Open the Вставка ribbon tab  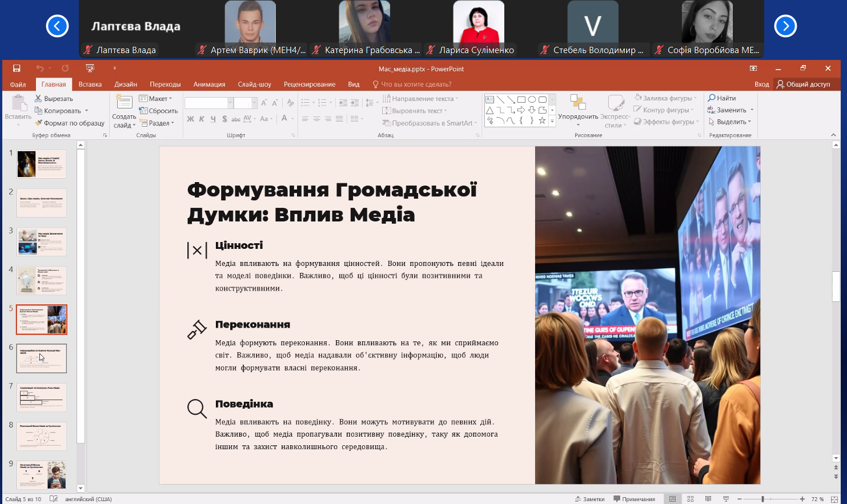point(90,84)
